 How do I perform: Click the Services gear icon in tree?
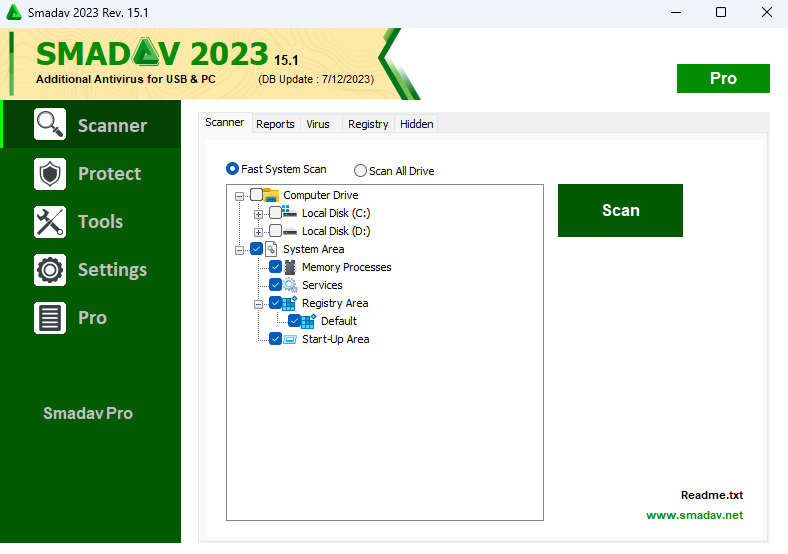click(290, 285)
